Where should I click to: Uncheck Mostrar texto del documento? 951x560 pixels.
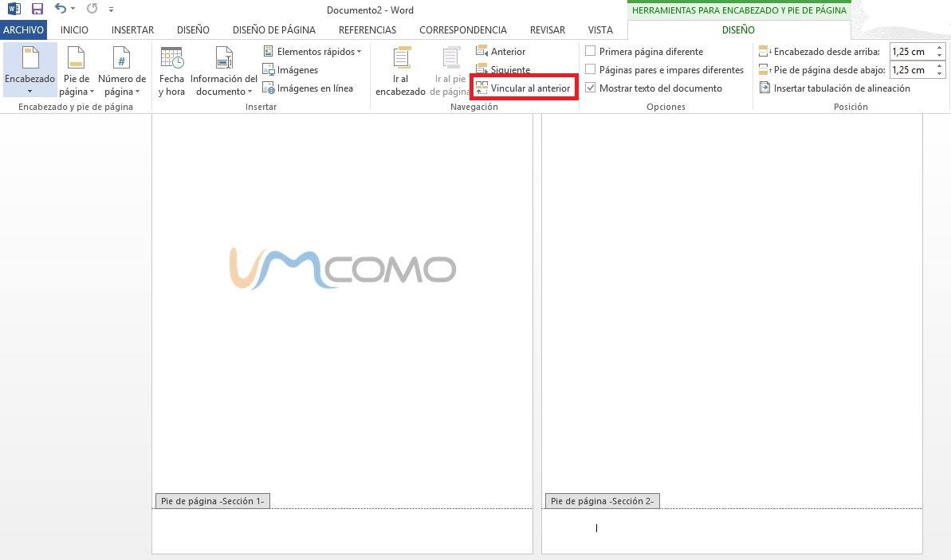click(591, 88)
